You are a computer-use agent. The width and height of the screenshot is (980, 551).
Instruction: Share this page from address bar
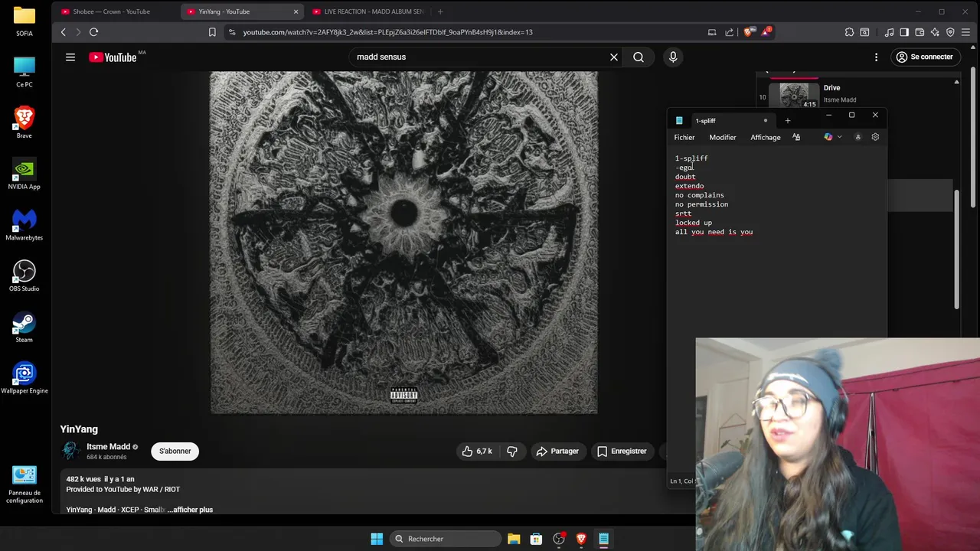pyautogui.click(x=729, y=32)
